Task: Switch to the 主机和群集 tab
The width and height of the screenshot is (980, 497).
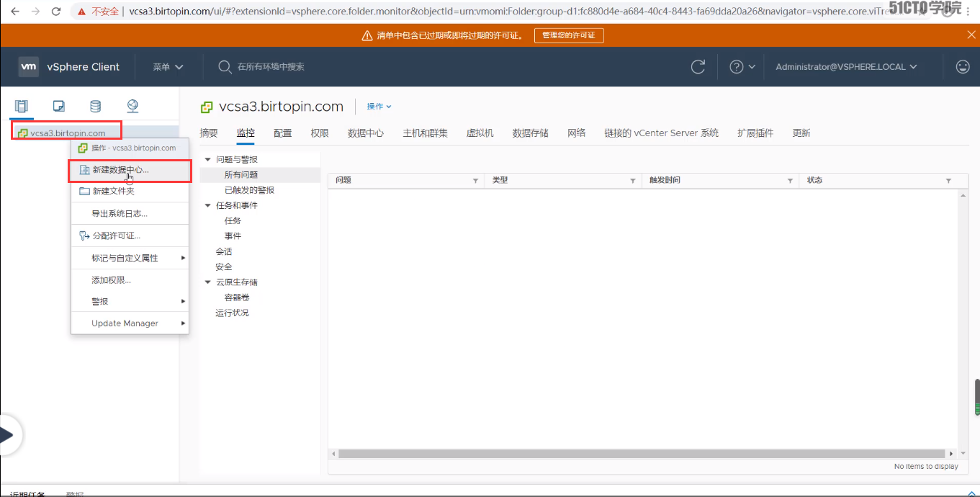Action: coord(425,133)
